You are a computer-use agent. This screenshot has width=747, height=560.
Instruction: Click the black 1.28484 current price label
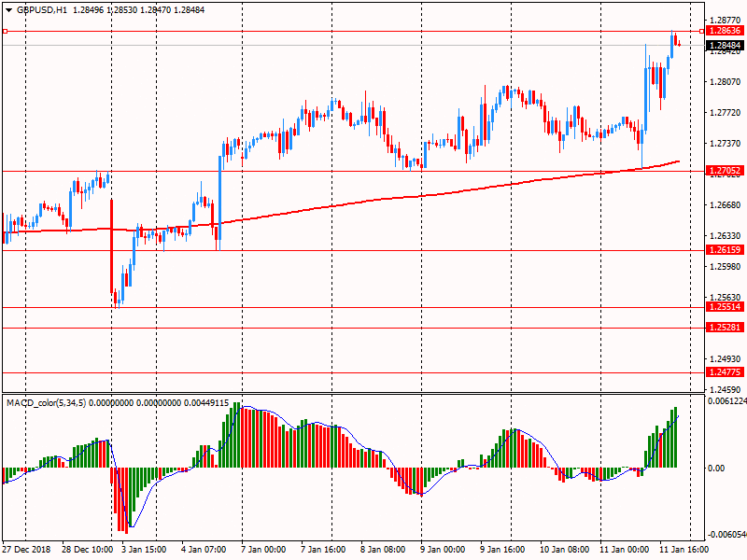point(725,45)
